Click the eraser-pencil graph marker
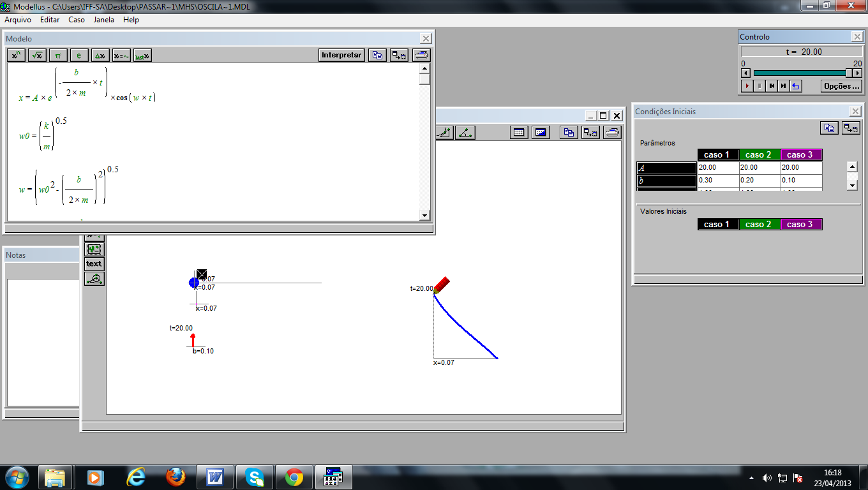 [442, 285]
